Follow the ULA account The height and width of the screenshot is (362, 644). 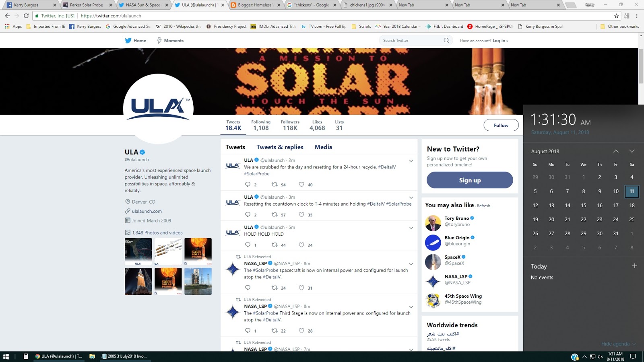click(501, 125)
